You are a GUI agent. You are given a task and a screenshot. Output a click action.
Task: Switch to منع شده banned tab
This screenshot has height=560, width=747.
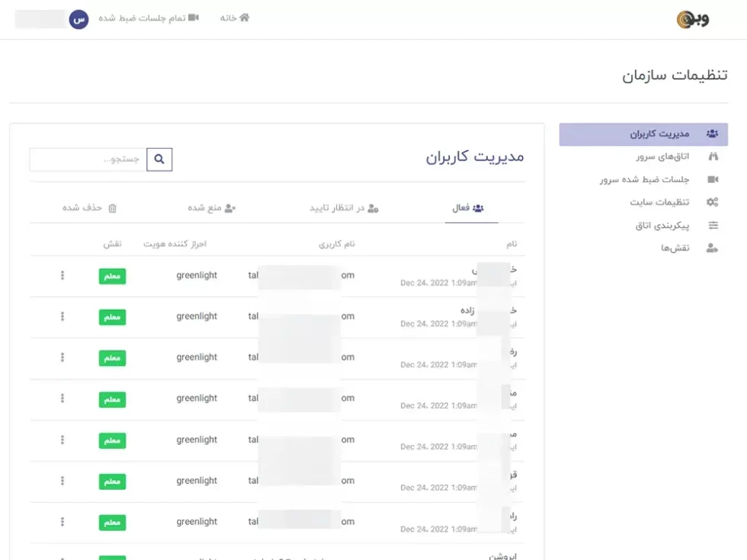click(x=212, y=208)
